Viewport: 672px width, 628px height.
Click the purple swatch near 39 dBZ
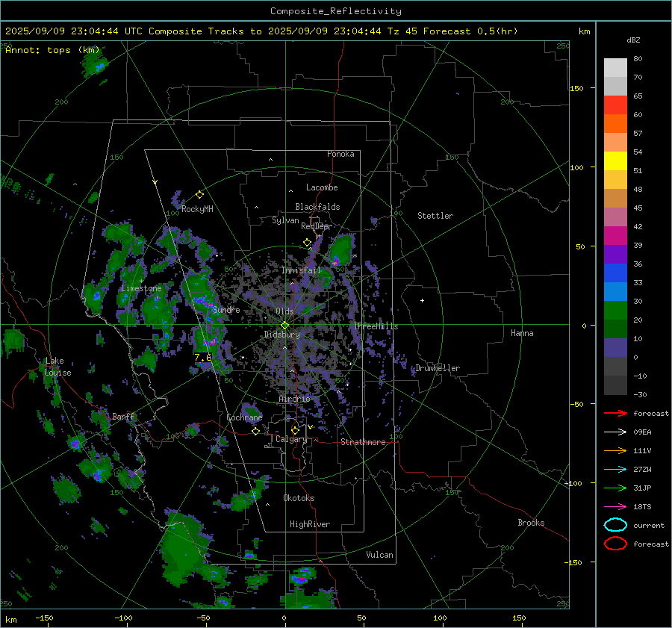615,254
